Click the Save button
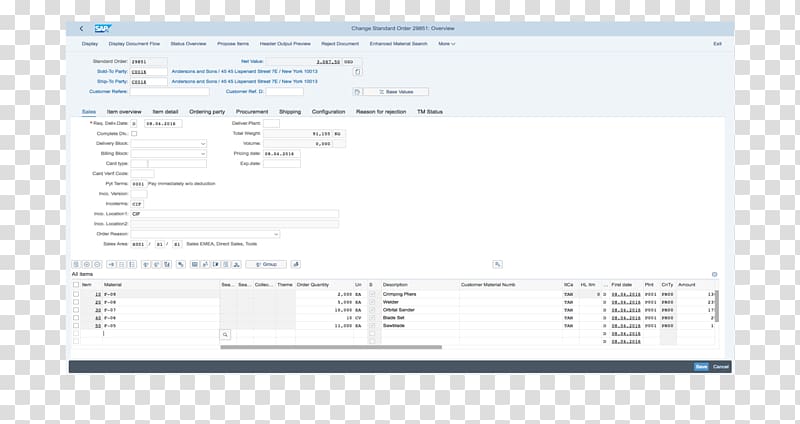This screenshot has height=424, width=800. (x=702, y=367)
